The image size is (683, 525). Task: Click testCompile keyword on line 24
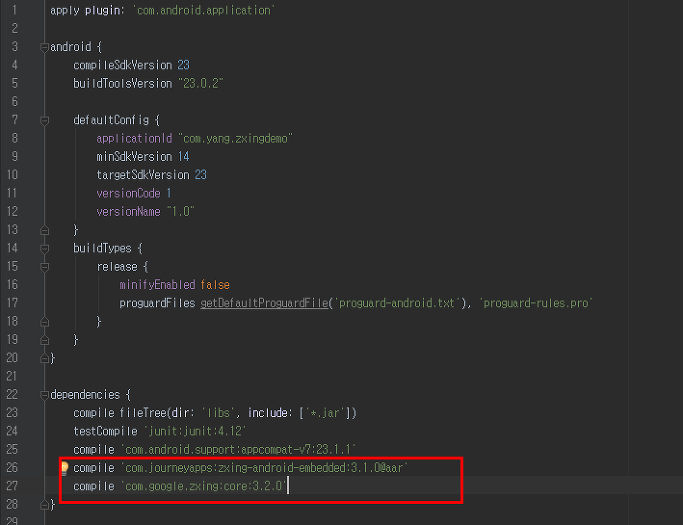pyautogui.click(x=105, y=431)
